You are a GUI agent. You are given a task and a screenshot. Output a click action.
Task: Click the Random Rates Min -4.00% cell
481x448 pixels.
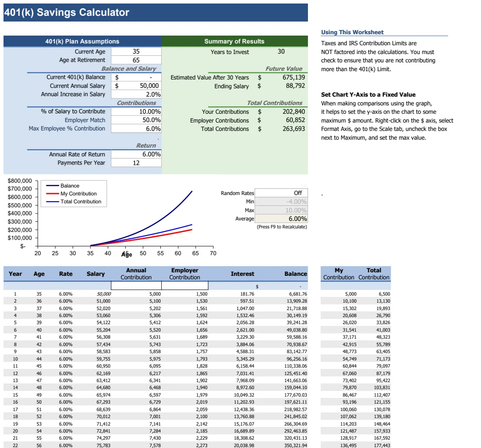point(281,202)
